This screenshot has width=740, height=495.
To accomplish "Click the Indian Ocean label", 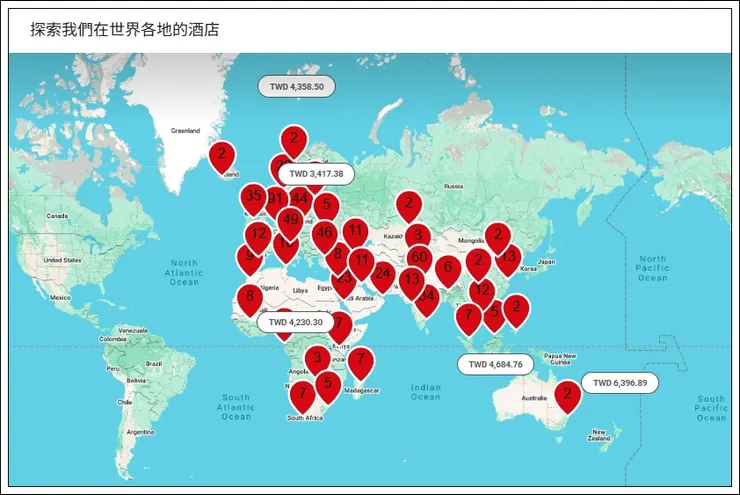I will click(x=426, y=392).
